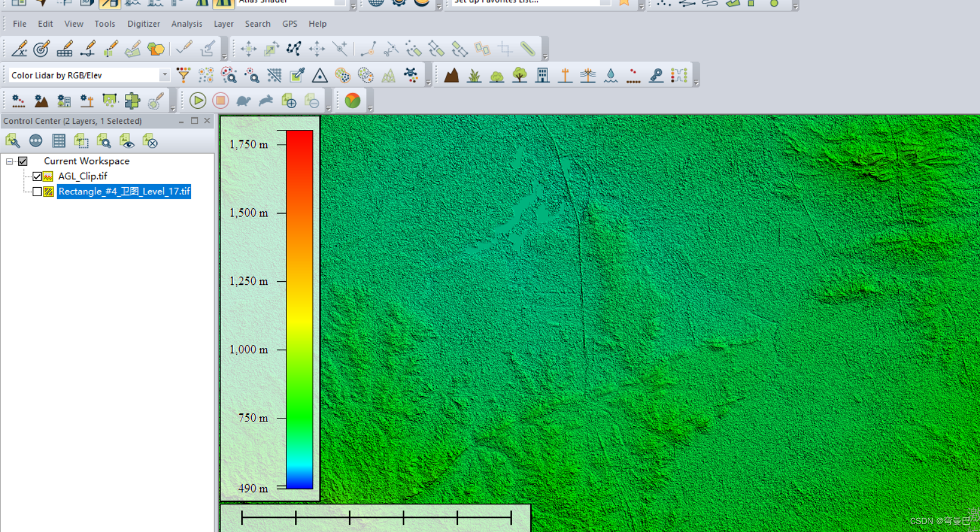Click the elevation legend color ramp
The width and height of the screenshot is (980, 532).
(x=299, y=309)
